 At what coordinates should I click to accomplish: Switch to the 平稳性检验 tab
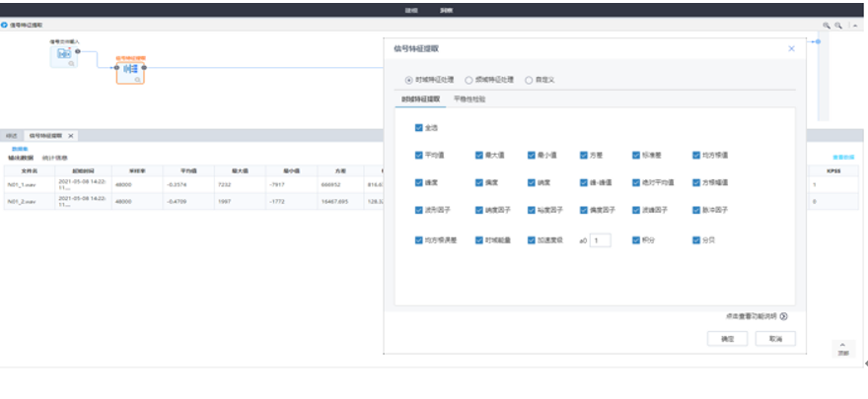[469, 100]
